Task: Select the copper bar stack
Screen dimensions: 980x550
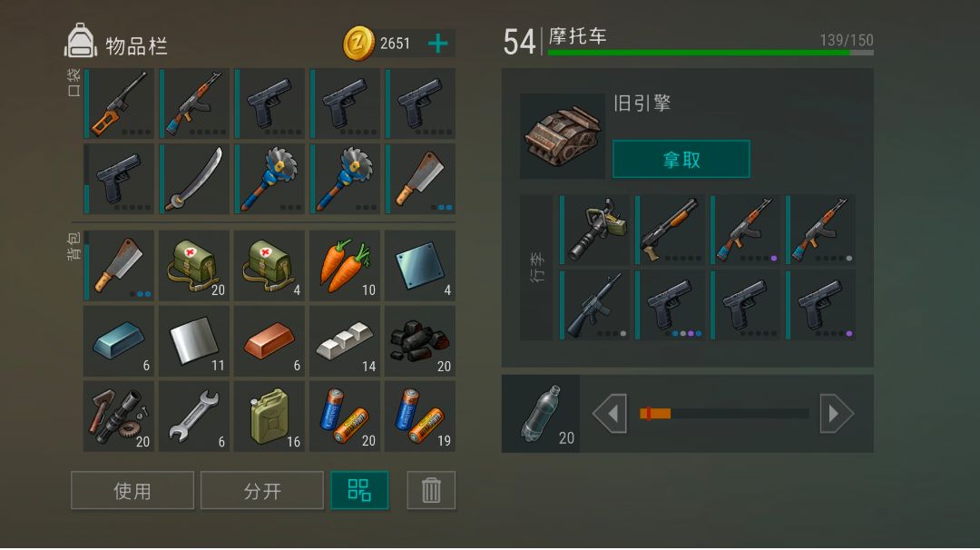Action: coord(269,341)
